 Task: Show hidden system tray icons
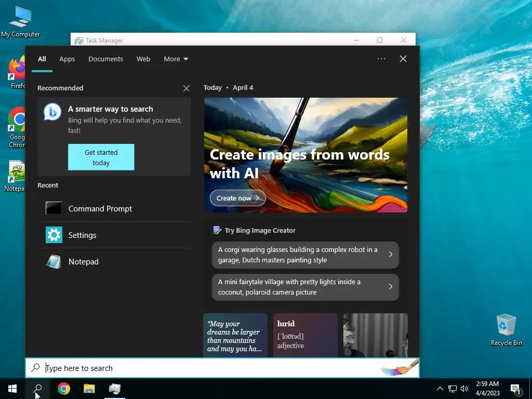pos(440,389)
